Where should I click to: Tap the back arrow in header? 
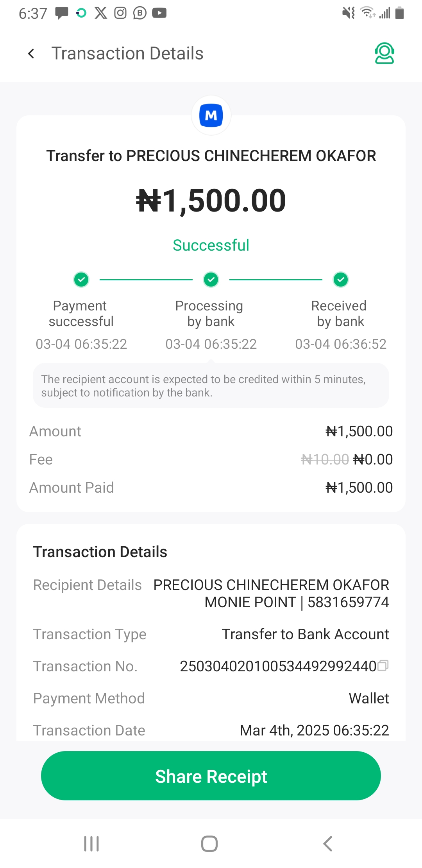click(31, 54)
